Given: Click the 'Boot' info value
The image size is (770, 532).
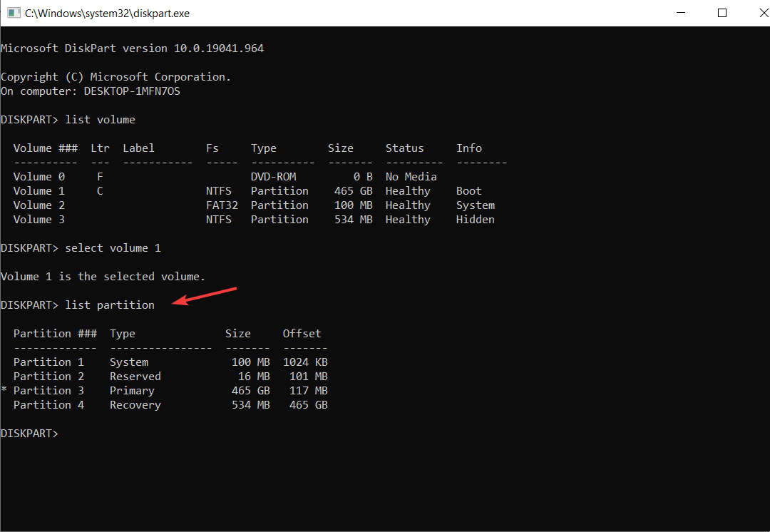Looking at the screenshot, I should [x=468, y=190].
